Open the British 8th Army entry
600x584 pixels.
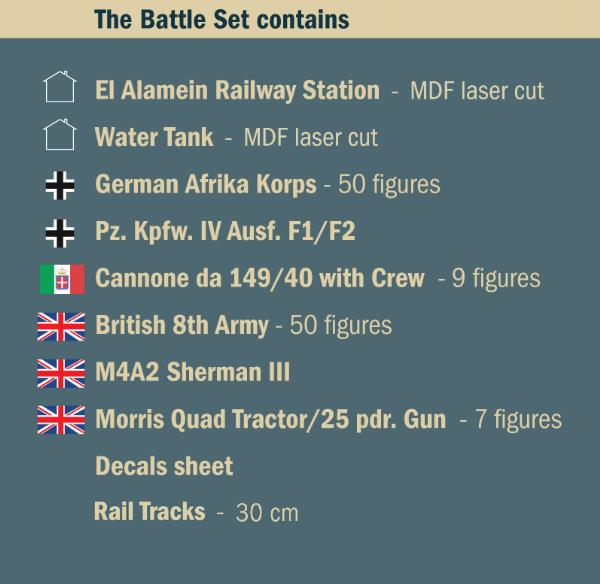181,325
